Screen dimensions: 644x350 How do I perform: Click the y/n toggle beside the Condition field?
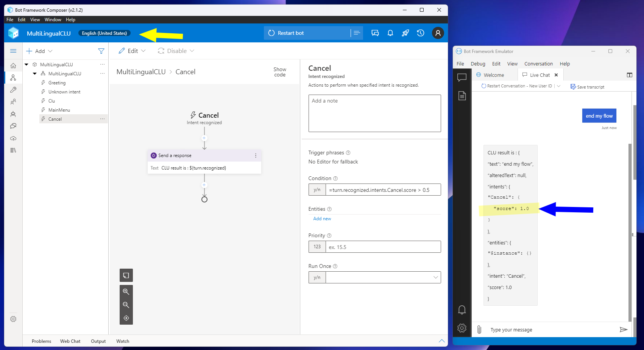click(317, 190)
